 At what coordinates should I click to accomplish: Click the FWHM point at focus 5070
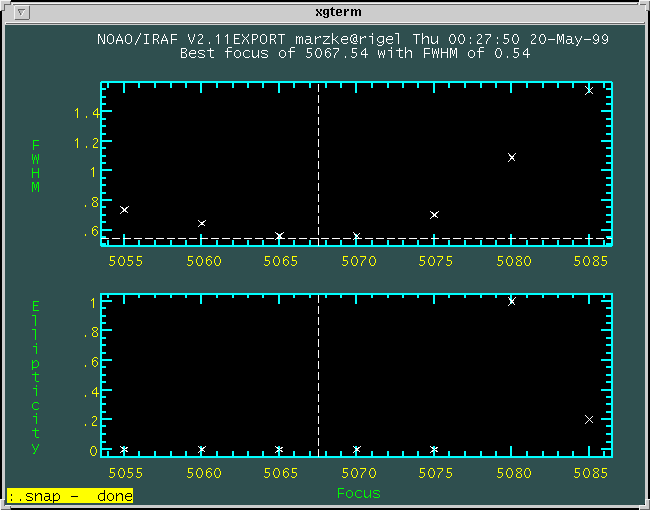[356, 237]
